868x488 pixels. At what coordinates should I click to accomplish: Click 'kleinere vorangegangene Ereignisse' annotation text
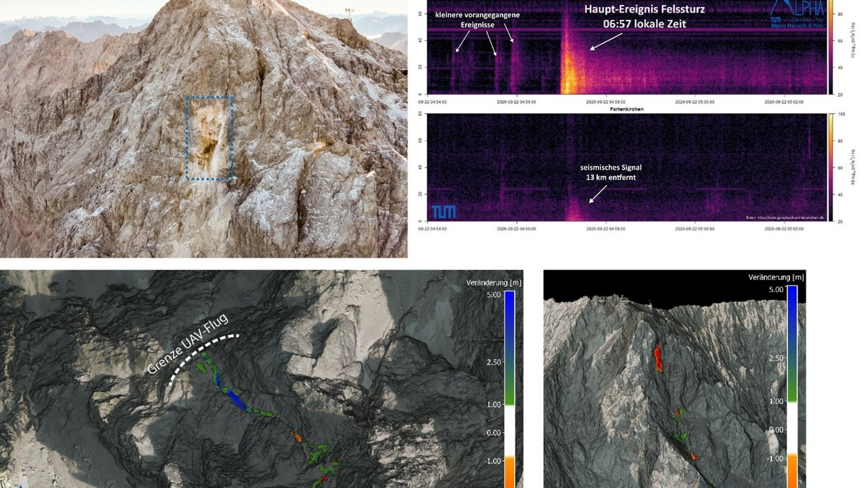pos(477,20)
